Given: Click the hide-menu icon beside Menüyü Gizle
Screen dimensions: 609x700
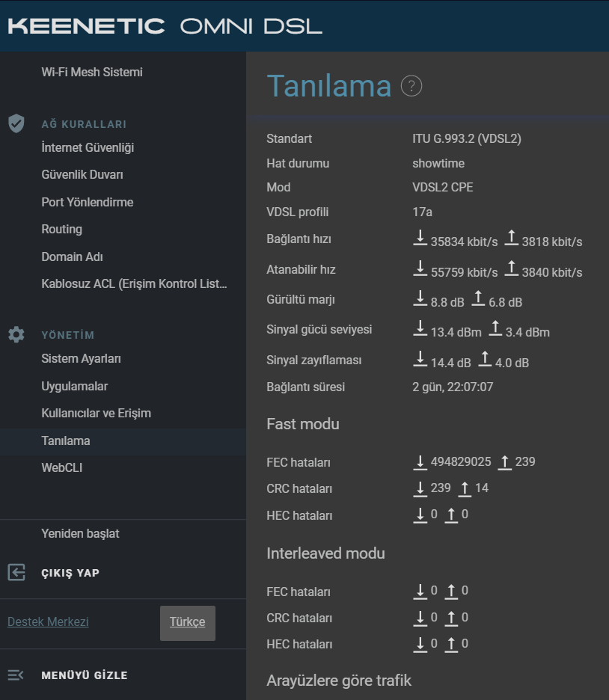Looking at the screenshot, I should coord(16,675).
